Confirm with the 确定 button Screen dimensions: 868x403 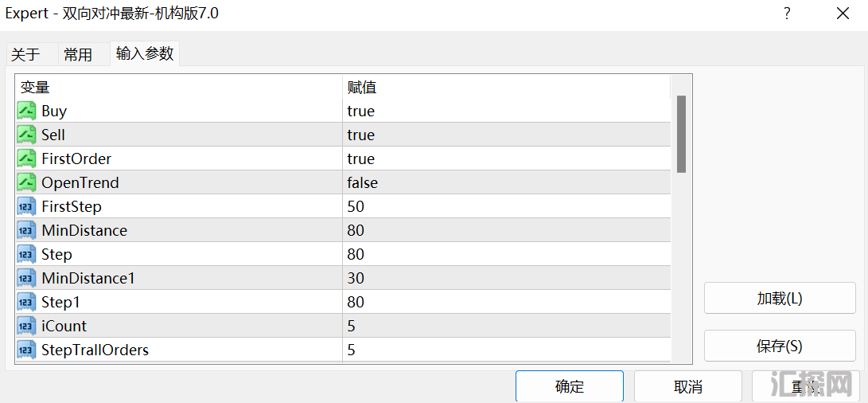click(x=570, y=386)
